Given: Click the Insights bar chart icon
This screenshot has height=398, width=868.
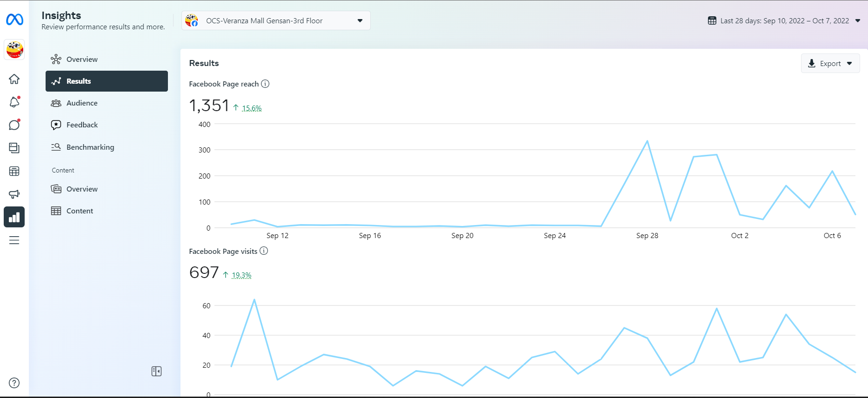Looking at the screenshot, I should (14, 217).
